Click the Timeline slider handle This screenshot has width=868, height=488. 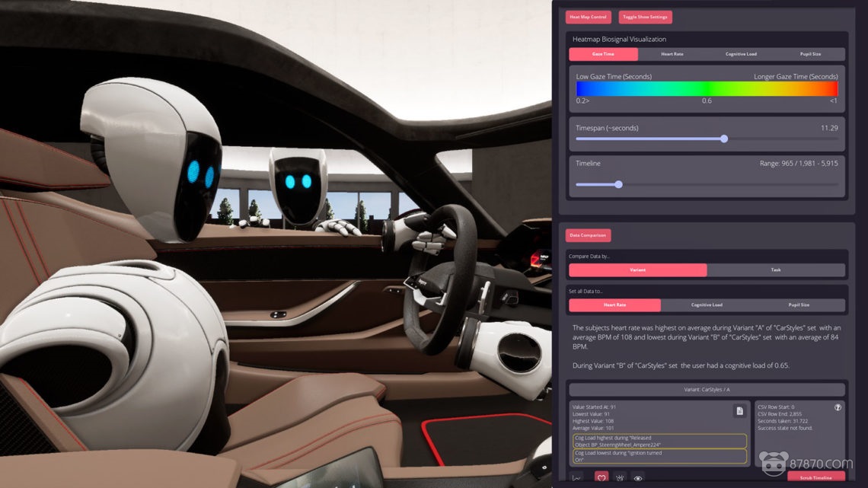618,184
